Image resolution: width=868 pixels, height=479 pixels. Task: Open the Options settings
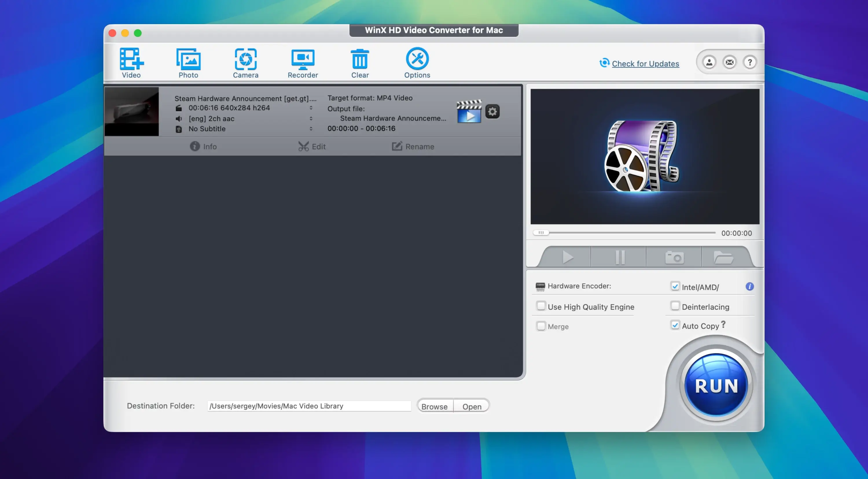(x=417, y=63)
